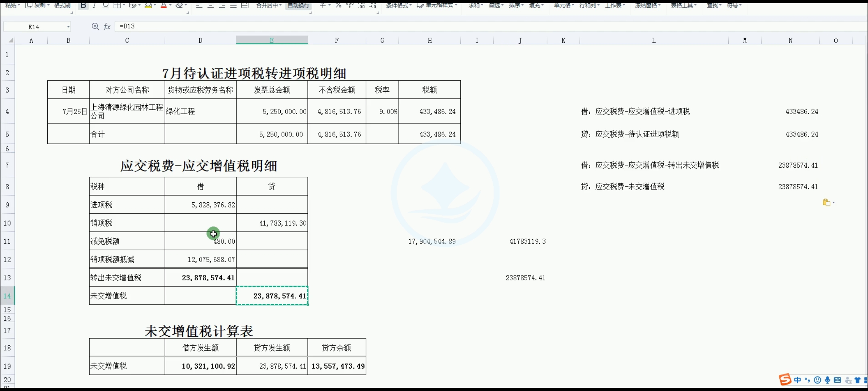
Task: Open the name box dropdown arrow
Action: coord(68,27)
